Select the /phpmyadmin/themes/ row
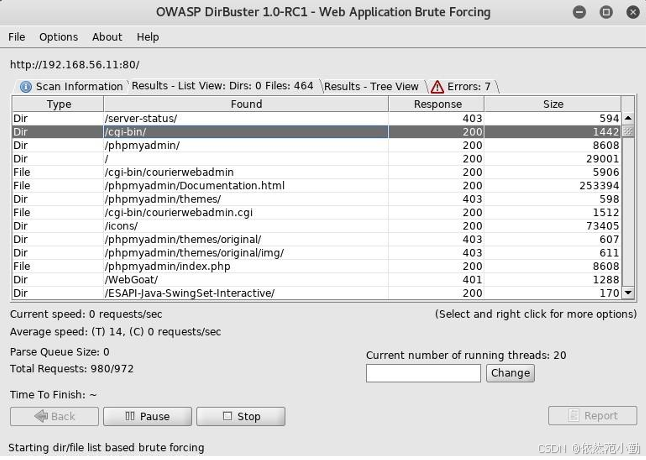The image size is (646, 460). (316, 199)
